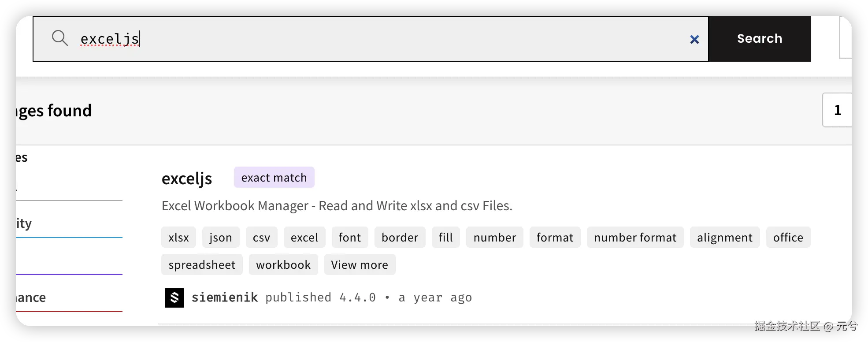The height and width of the screenshot is (342, 868).
Task: Clear the search field with the X icon
Action: (x=694, y=40)
